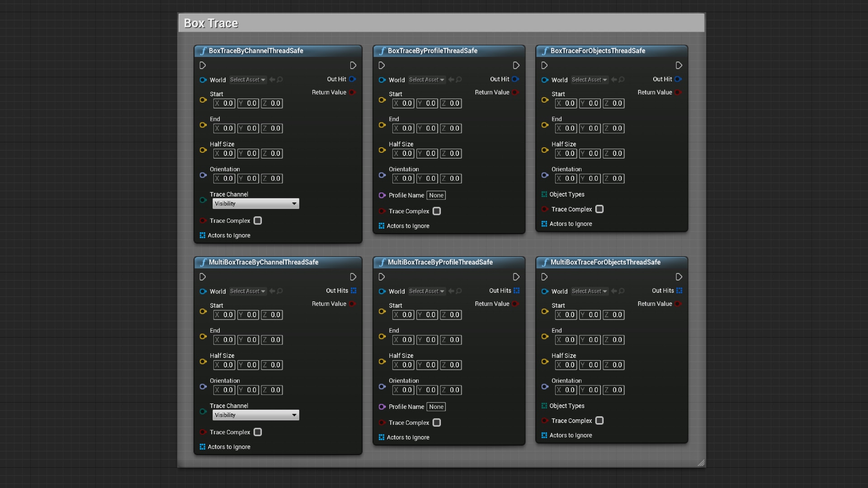Screen dimensions: 868x488
Task: Click the Actors to Ignore array pin on MultiBoxTraceForObjectsThreadSafe
Action: (x=543, y=435)
